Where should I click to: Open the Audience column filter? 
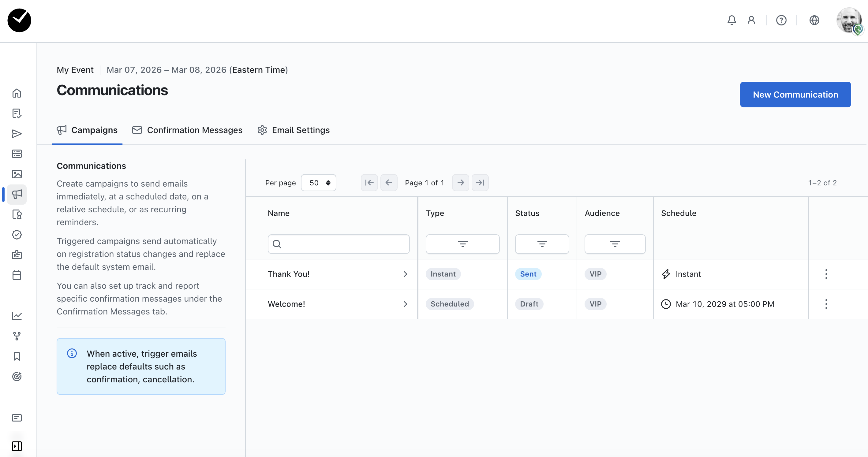615,244
